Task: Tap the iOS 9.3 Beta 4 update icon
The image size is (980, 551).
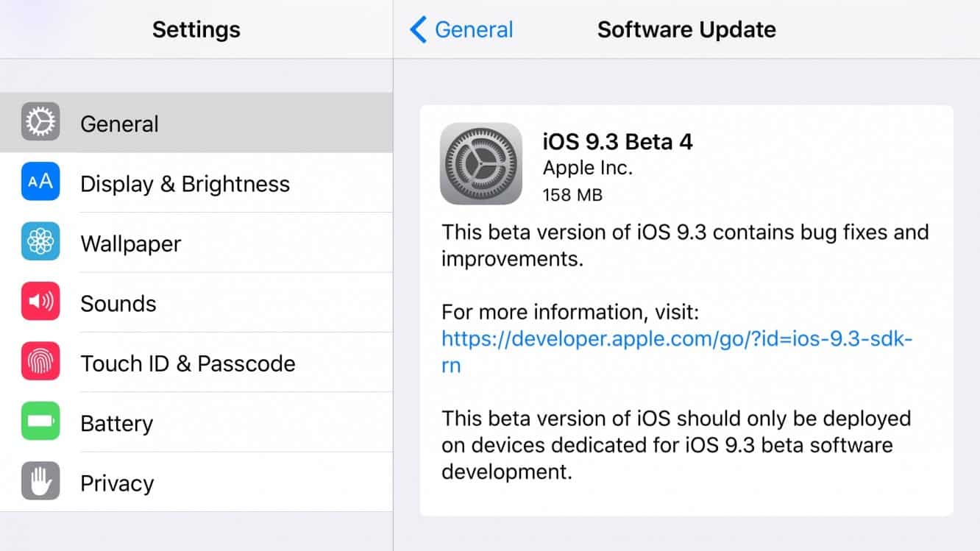Action: pos(481,163)
